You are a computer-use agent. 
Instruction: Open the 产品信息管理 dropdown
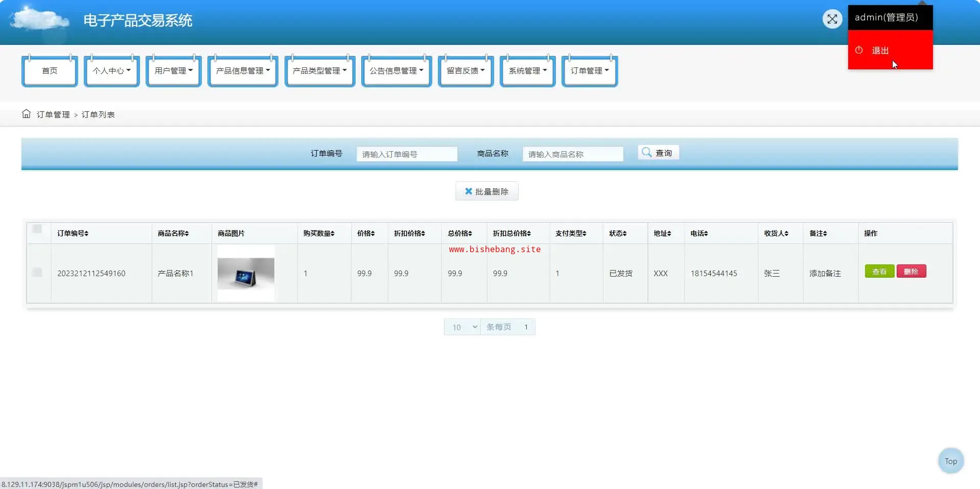pos(243,71)
